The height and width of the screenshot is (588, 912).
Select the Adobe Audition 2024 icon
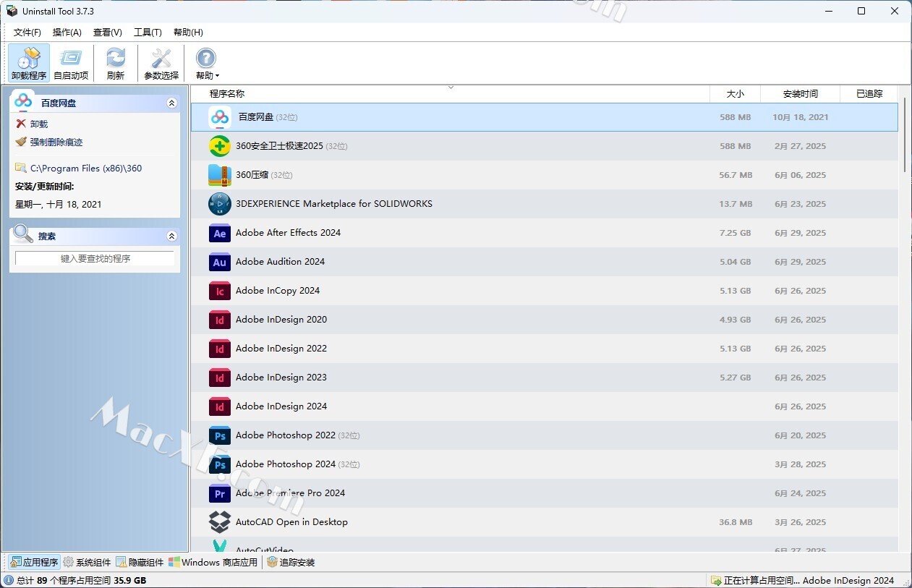(220, 262)
